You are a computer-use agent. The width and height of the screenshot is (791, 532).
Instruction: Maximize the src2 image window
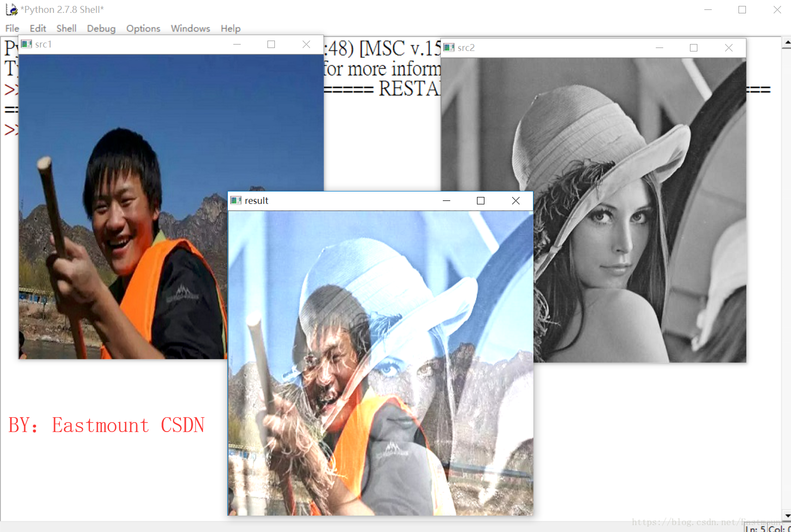694,48
